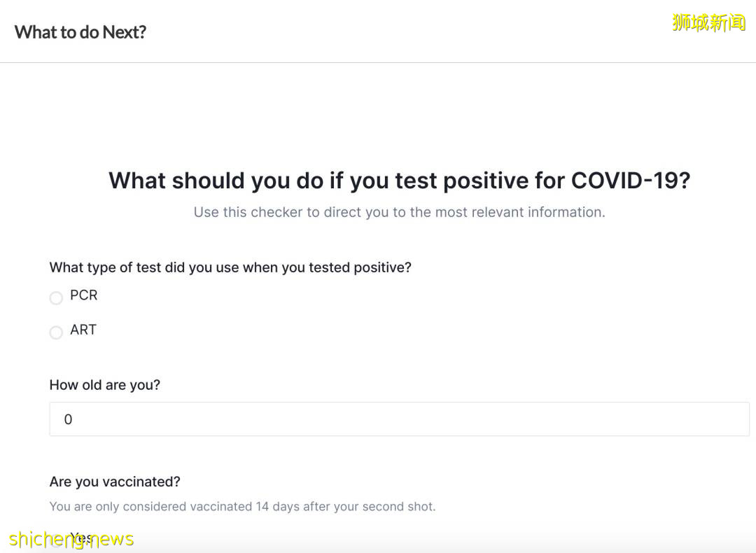Click the yellow 狮城新闻 watermark

[708, 22]
